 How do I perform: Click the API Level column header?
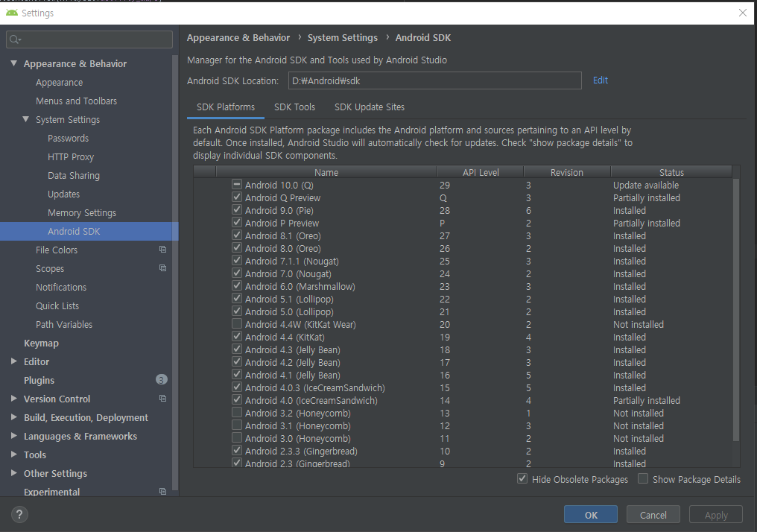tap(481, 172)
